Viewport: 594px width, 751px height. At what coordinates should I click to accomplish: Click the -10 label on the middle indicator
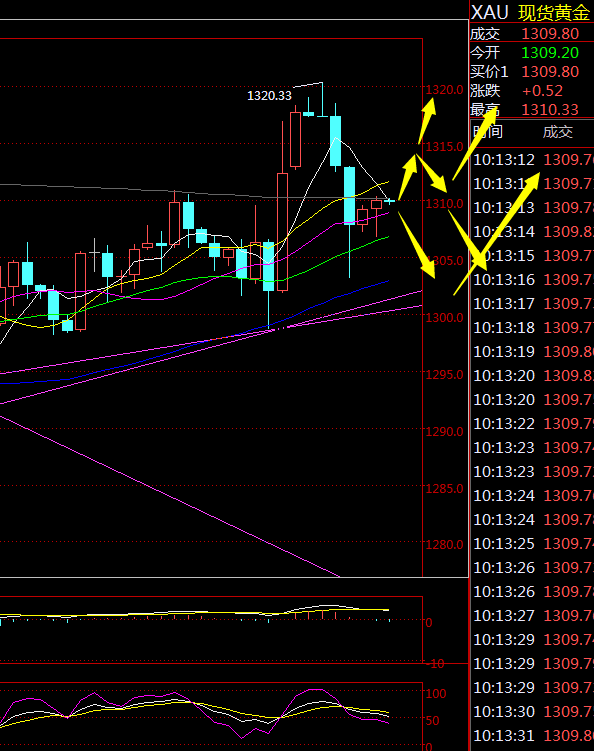pos(435,664)
